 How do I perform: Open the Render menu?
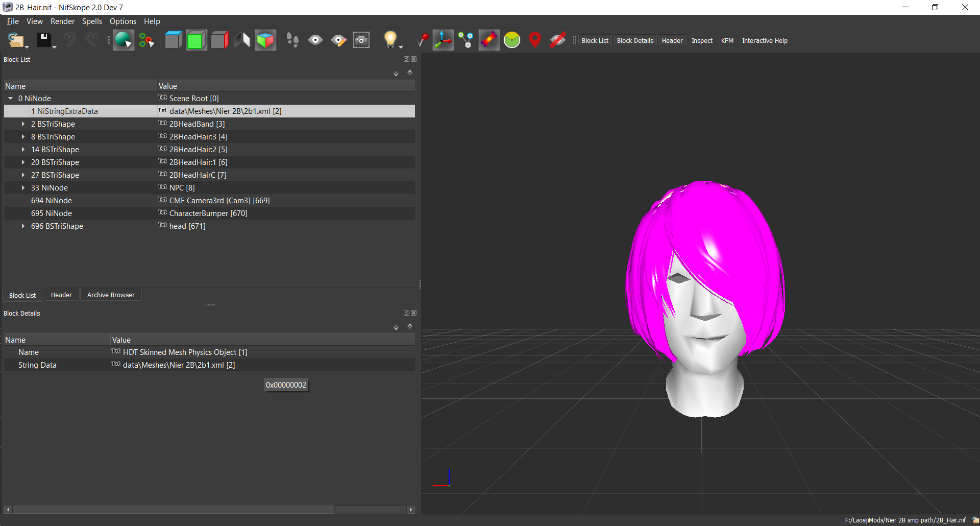[62, 21]
